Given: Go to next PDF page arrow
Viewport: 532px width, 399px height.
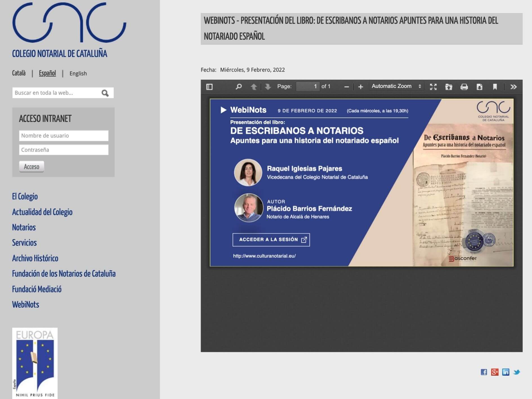Looking at the screenshot, I should [x=268, y=87].
